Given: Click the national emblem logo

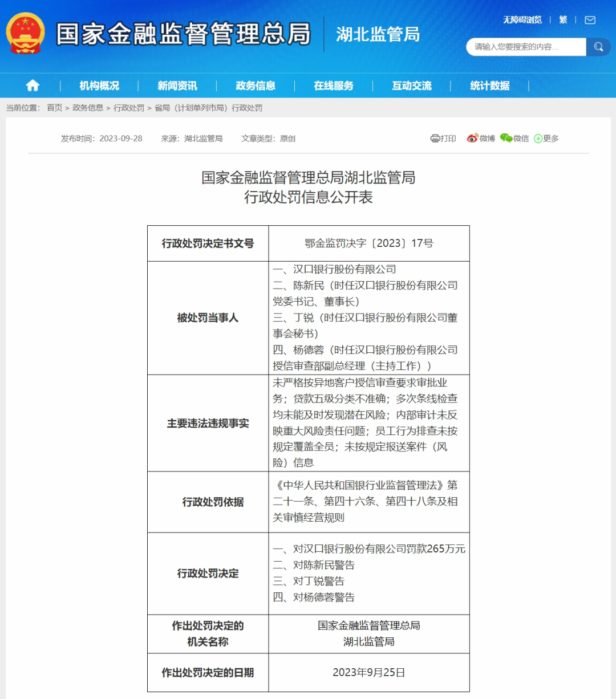Looking at the screenshot, I should point(26,34).
